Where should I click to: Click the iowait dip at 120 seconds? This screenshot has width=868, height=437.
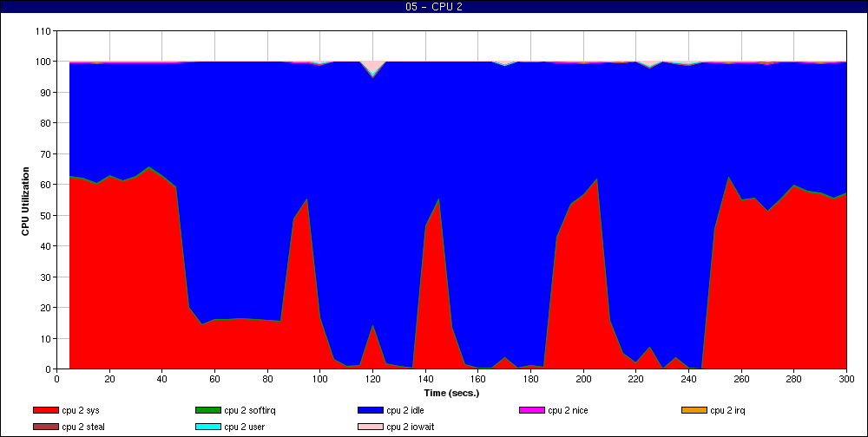point(372,67)
